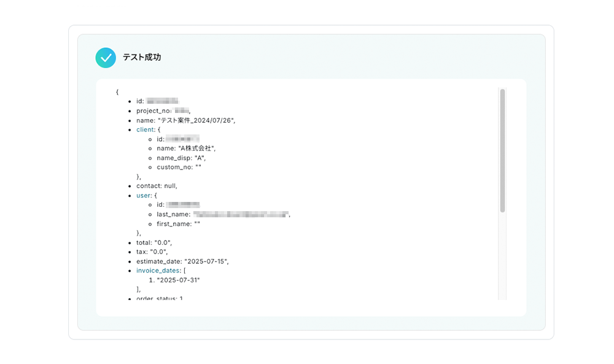The height and width of the screenshot is (364, 614).
Task: Collapse the invoice_dates array key
Action: click(158, 271)
